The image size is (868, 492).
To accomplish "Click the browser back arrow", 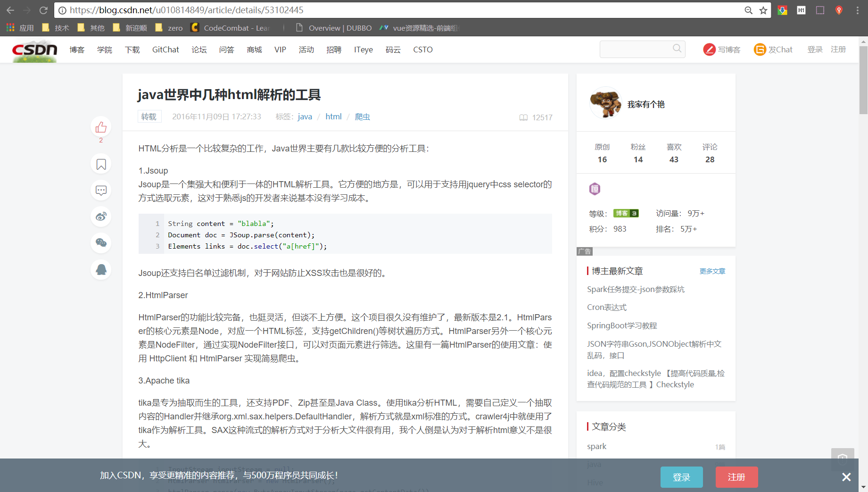I will (x=10, y=10).
